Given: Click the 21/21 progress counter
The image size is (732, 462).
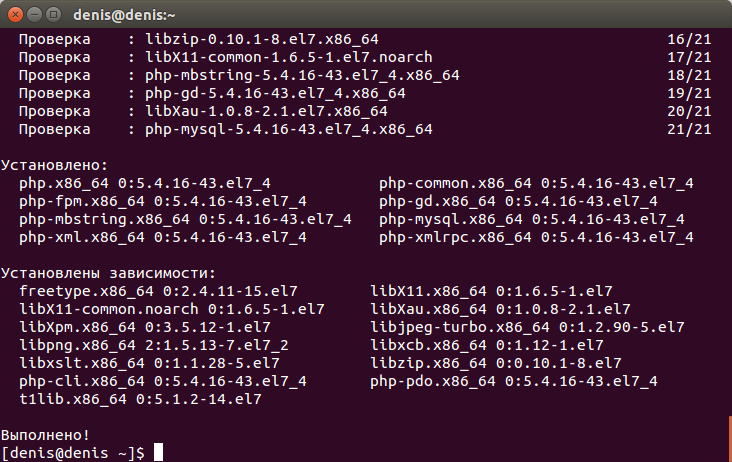Looking at the screenshot, I should click(x=689, y=129).
